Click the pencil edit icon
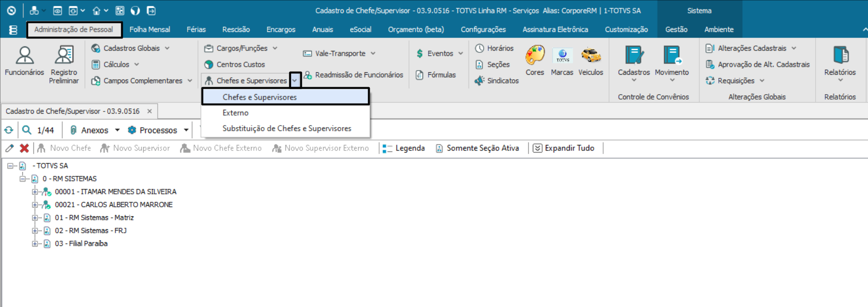 [x=9, y=148]
